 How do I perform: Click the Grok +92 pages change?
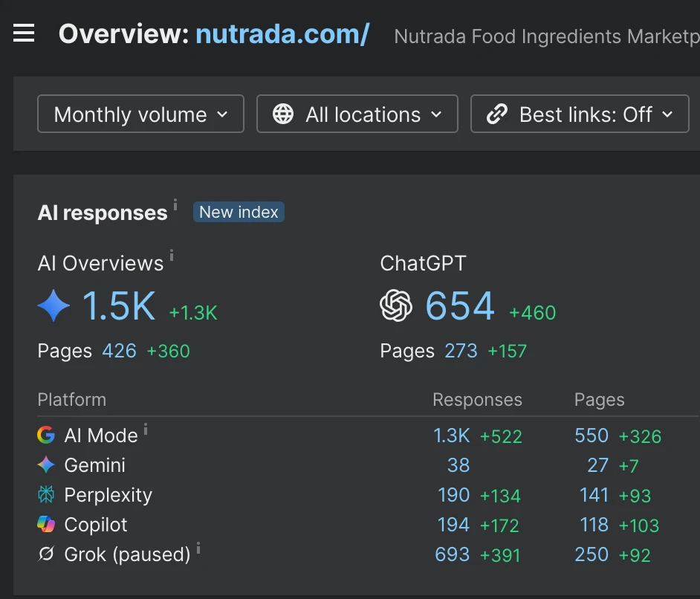click(635, 556)
